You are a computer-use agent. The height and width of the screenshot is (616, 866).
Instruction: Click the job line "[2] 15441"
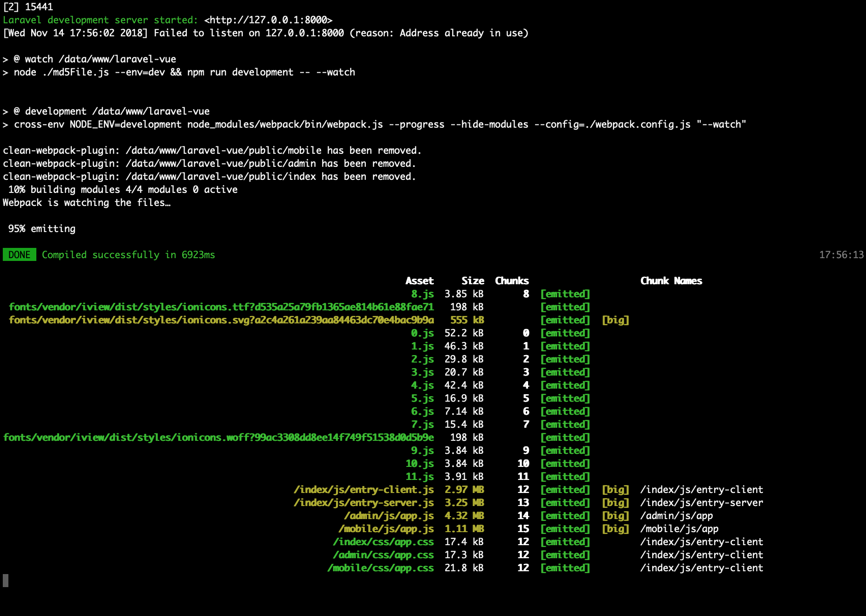click(28, 7)
